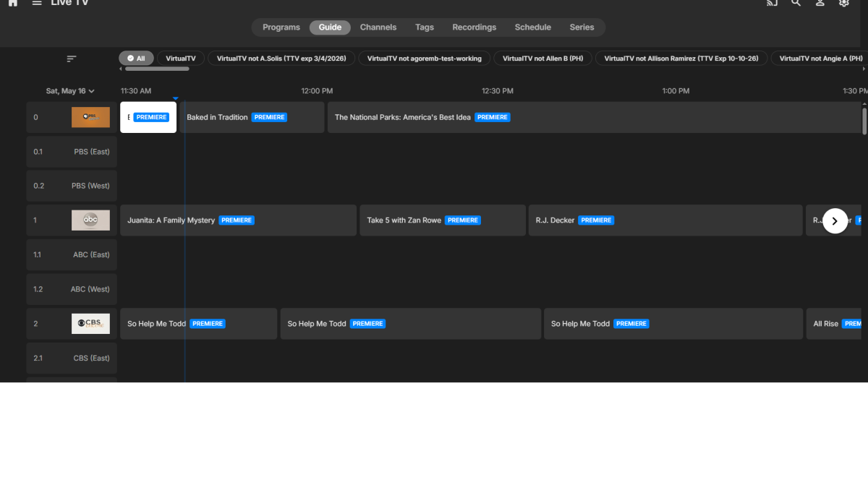Switch to the Schedule tab

tap(533, 27)
